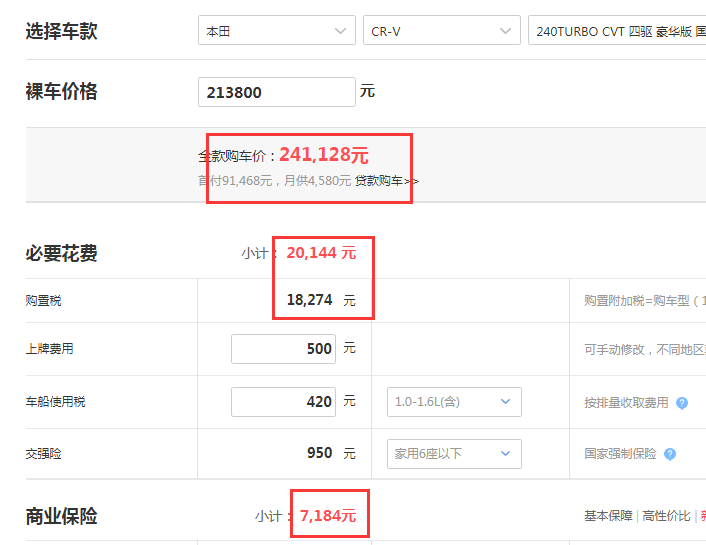Click the 车船使用税 row label

[x=55, y=401]
